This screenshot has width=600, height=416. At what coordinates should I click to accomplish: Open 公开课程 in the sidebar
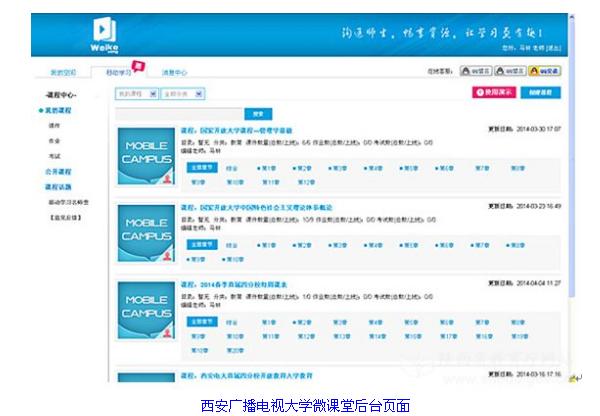point(58,171)
